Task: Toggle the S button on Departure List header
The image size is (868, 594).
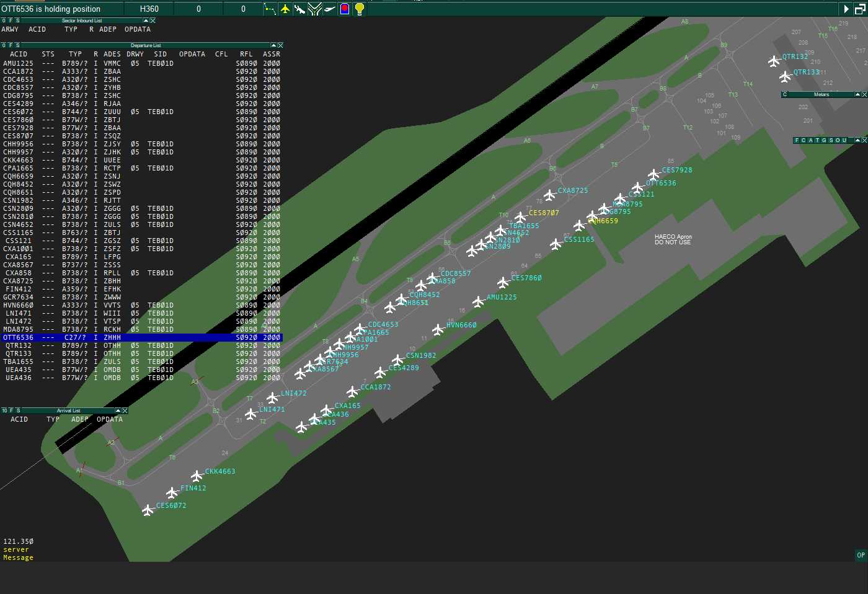Action: (x=17, y=45)
